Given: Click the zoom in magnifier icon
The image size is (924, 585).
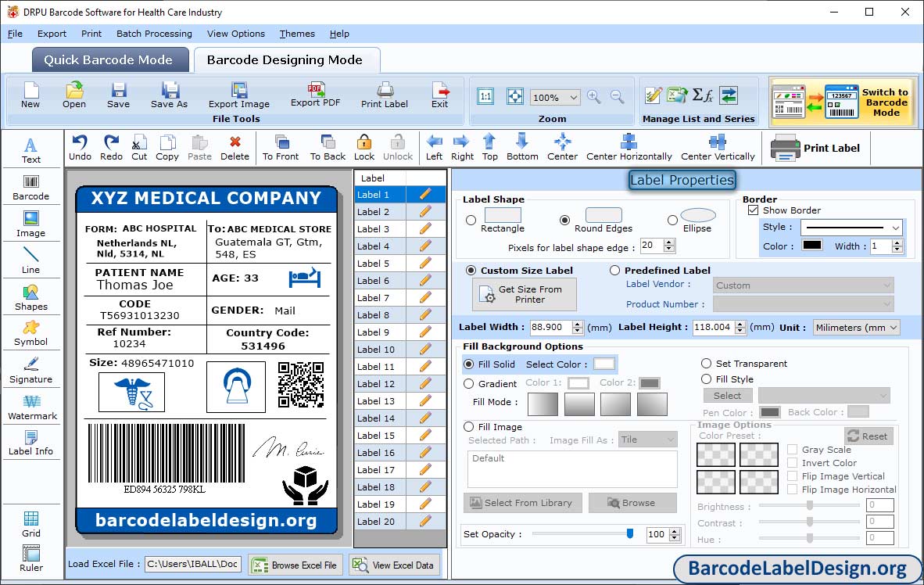Looking at the screenshot, I should click(x=593, y=97).
